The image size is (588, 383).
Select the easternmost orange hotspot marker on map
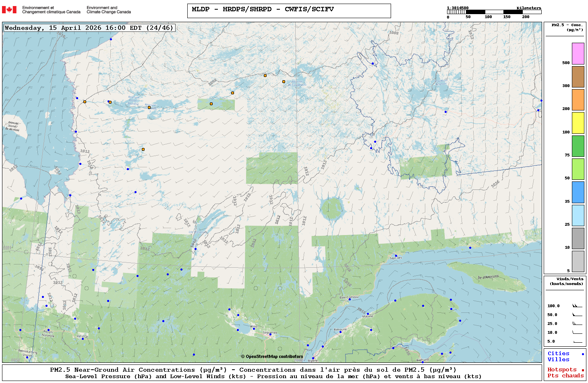(284, 82)
